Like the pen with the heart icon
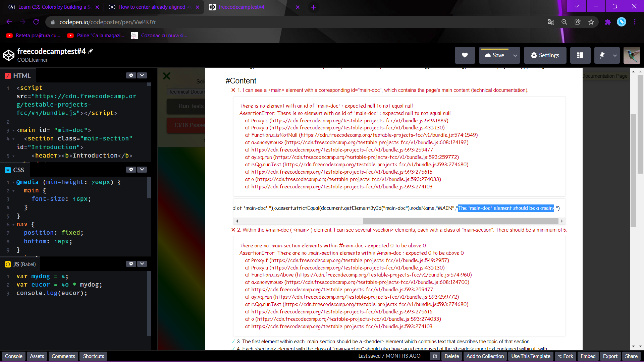644x362 pixels. point(465,55)
